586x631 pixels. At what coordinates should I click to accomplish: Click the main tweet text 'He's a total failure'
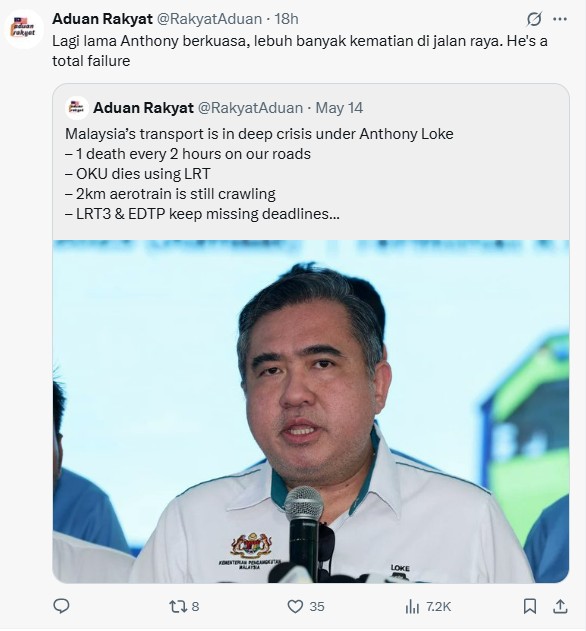(x=300, y=51)
